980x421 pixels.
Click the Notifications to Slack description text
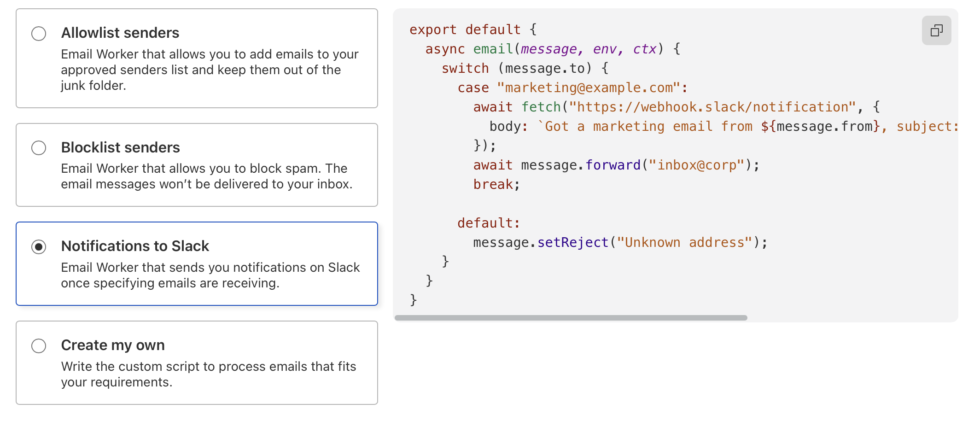[x=210, y=275]
